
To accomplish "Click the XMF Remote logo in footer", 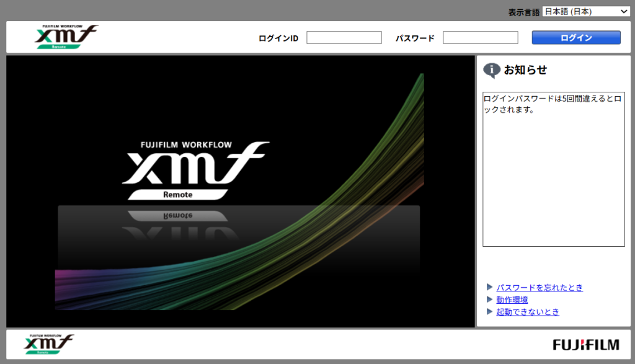I will coord(48,344).
